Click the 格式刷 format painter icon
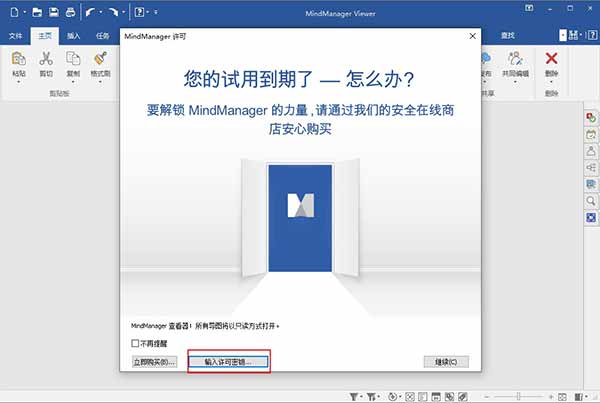 100,59
